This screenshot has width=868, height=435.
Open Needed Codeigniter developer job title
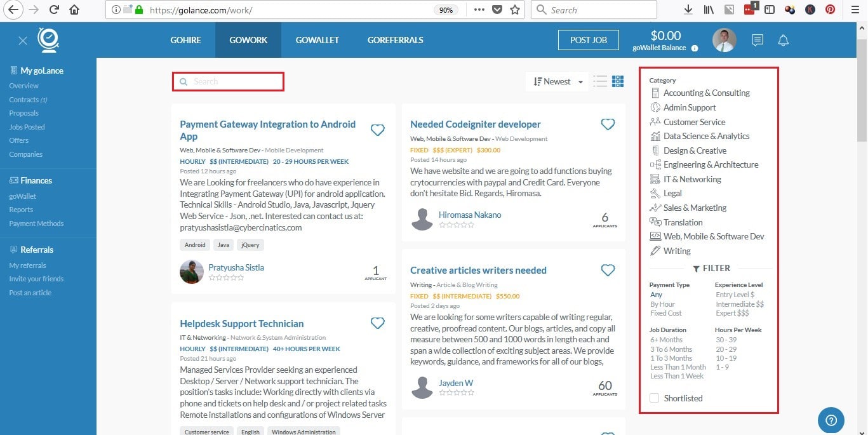coord(476,124)
